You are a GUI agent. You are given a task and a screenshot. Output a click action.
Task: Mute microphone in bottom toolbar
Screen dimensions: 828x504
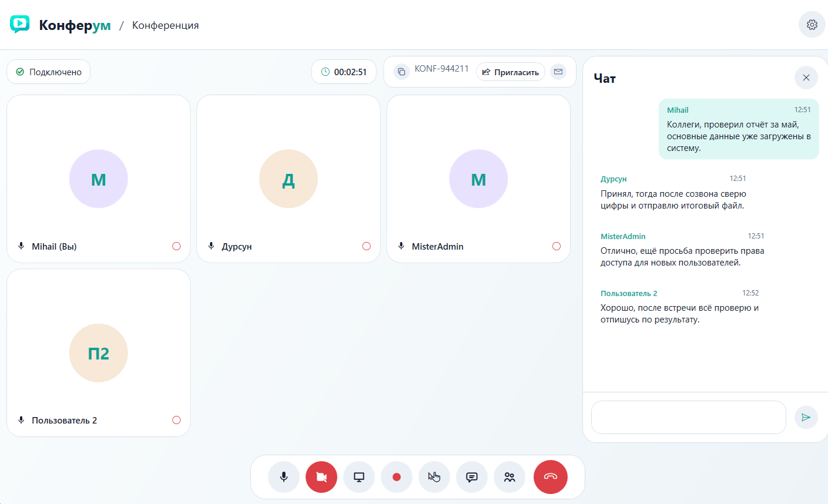point(284,477)
